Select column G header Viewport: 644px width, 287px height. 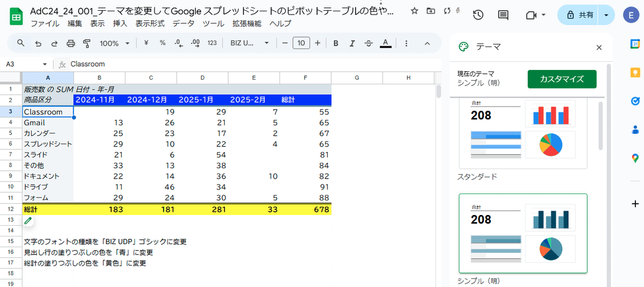coord(357,78)
